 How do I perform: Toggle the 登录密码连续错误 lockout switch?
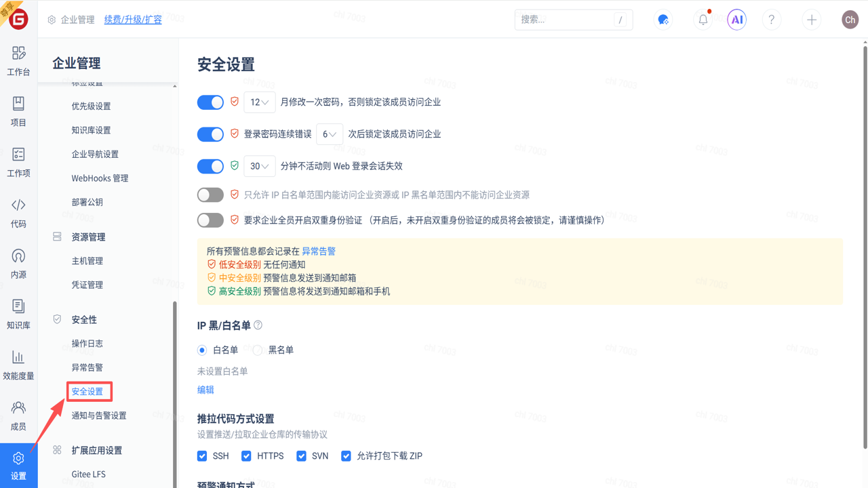tap(210, 134)
